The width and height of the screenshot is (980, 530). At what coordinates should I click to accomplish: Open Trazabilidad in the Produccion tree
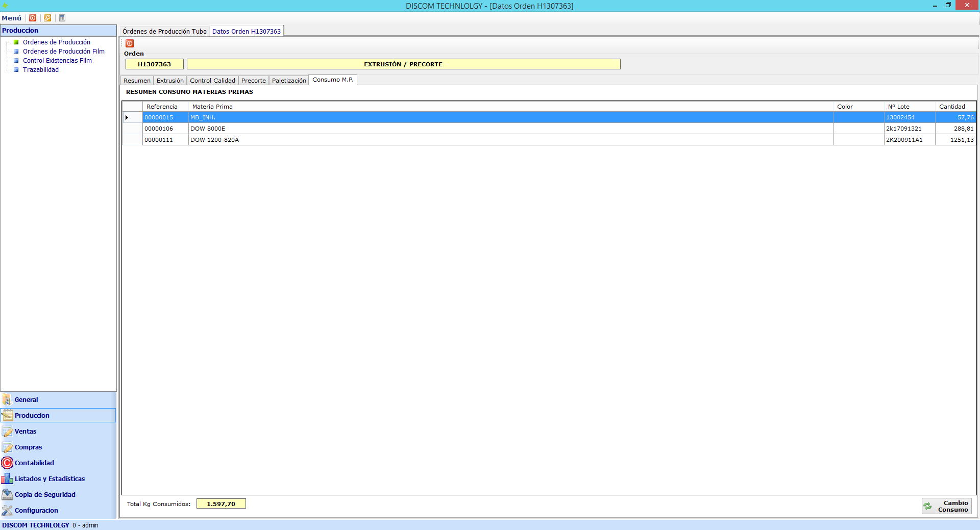[40, 70]
